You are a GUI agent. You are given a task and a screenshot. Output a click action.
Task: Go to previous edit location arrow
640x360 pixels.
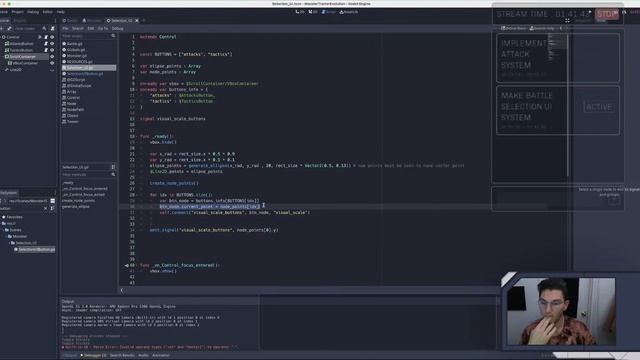[561, 29]
